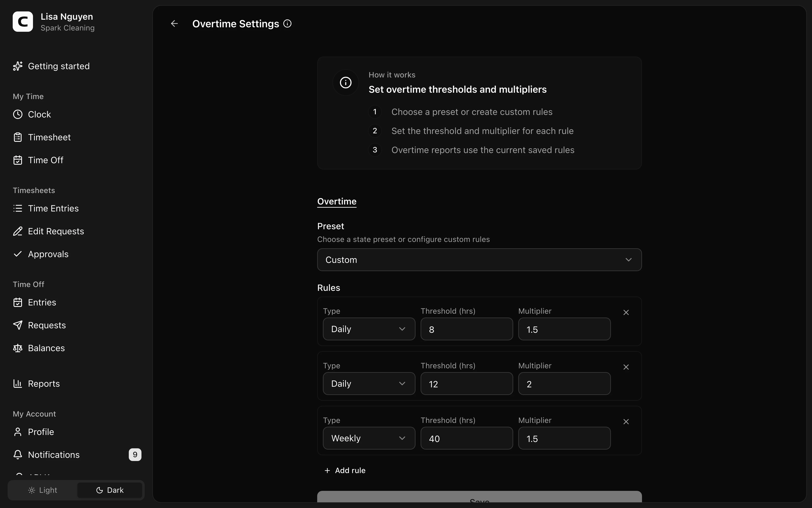Click the Entries calendar icon

18,302
